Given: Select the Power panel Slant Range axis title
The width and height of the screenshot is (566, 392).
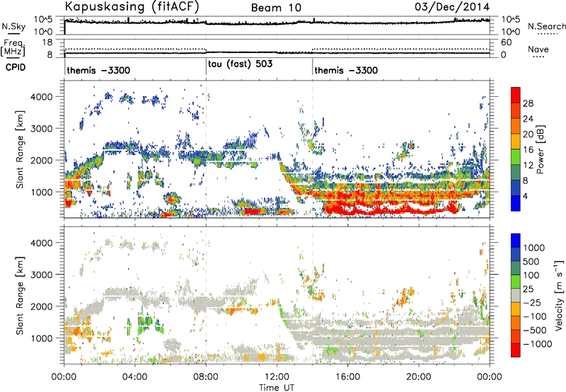Looking at the screenshot, I should [20, 149].
